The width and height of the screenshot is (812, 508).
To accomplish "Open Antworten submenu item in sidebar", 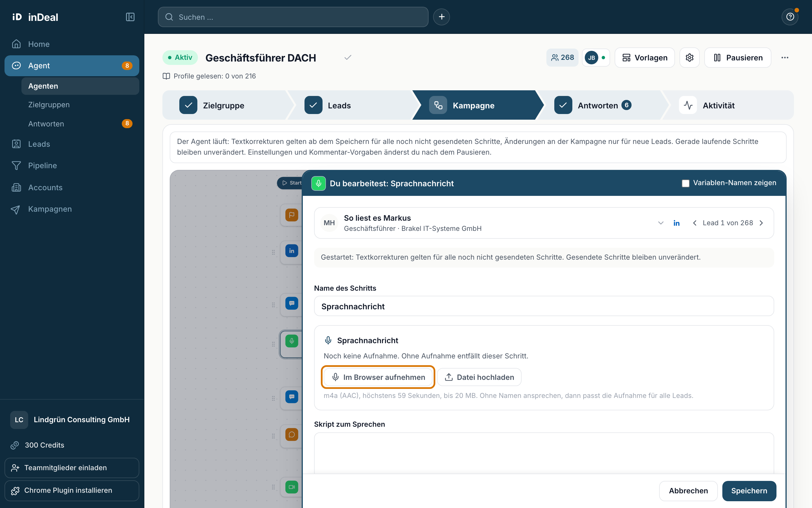I will tap(80, 124).
